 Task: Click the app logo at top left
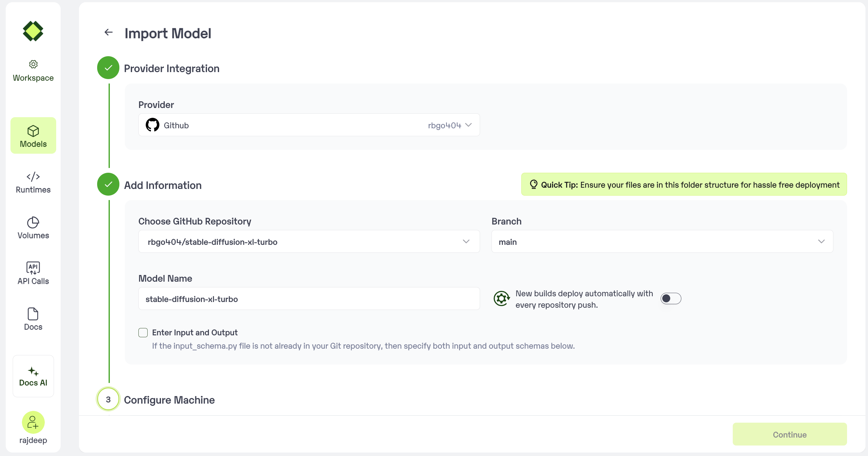click(33, 31)
